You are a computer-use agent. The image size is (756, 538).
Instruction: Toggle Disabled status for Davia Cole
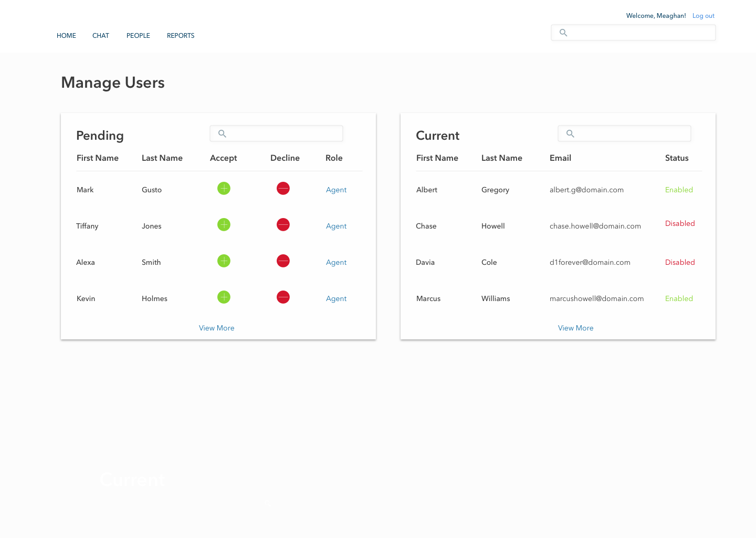(680, 262)
